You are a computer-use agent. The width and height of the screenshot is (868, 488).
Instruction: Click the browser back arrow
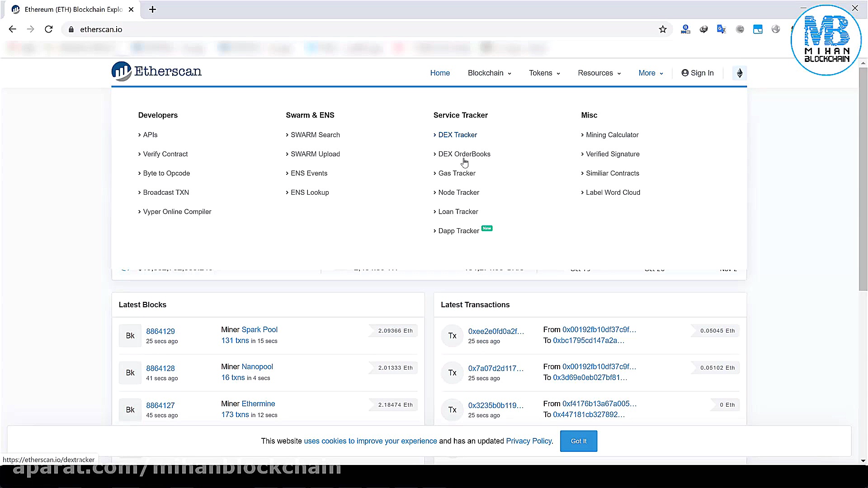point(12,29)
